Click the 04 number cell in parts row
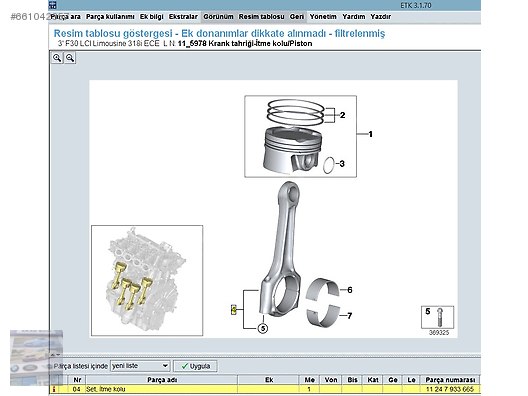528x396 pixels. (77, 389)
